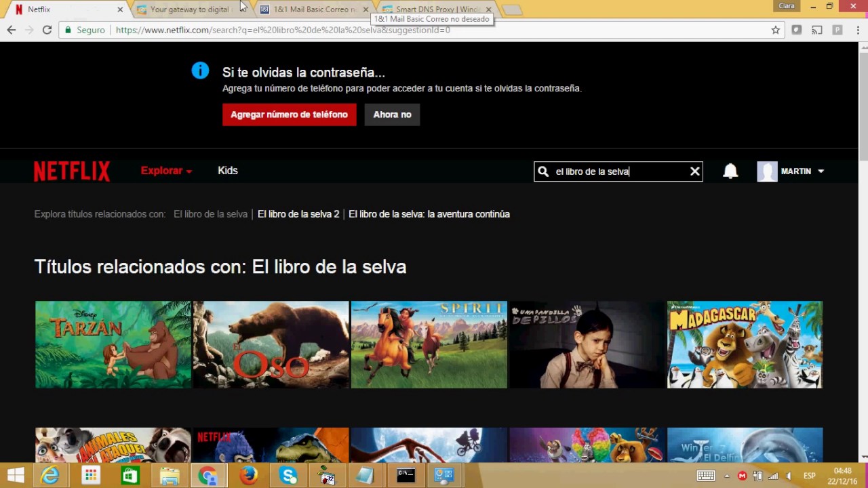The image size is (868, 488).
Task: Open the MARTIN profile dropdown arrow
Action: [x=821, y=171]
